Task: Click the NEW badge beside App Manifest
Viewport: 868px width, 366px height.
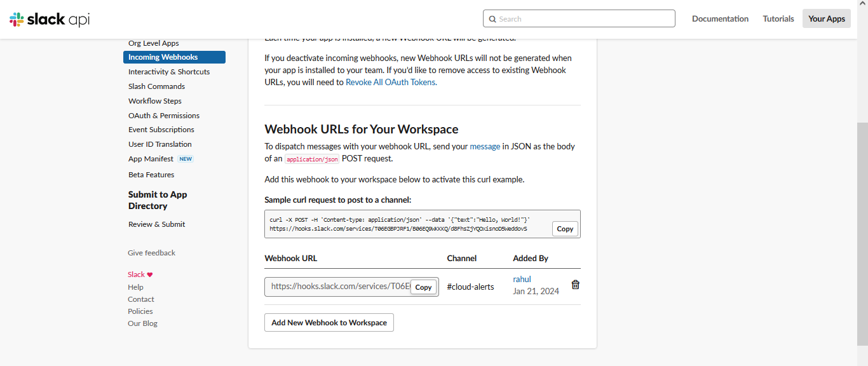Action: pos(185,158)
